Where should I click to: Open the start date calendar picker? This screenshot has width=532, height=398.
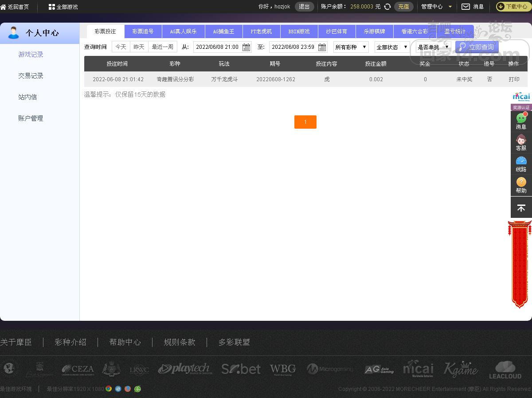[x=246, y=47]
